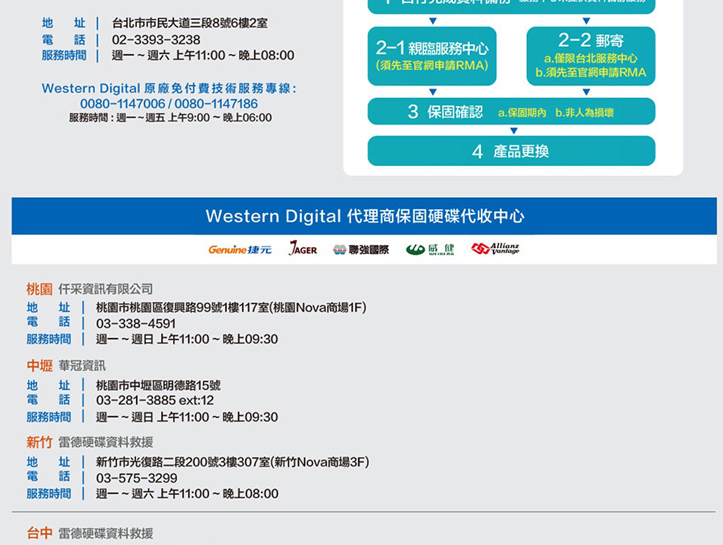Click the 中壢 service hours line

click(x=187, y=417)
